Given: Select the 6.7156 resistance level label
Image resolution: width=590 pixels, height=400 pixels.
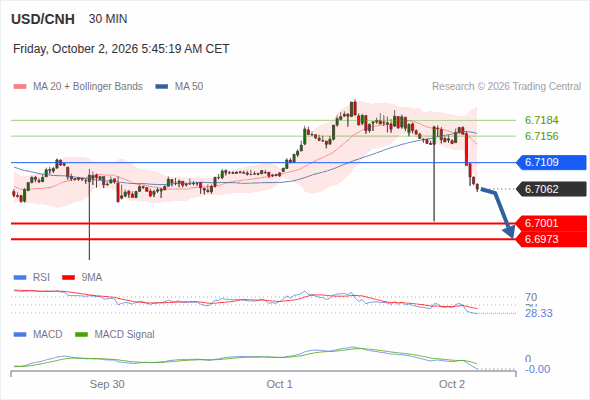Looking at the screenshot, I should pos(541,136).
